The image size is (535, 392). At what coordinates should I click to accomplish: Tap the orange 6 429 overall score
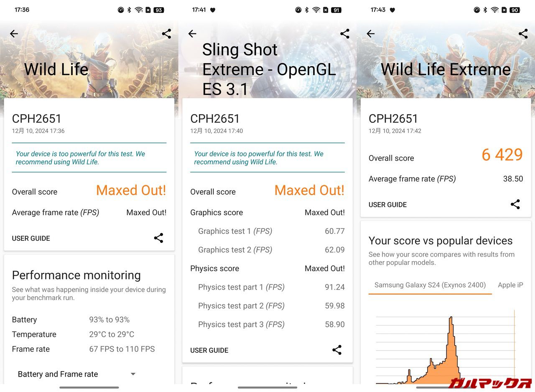click(502, 155)
